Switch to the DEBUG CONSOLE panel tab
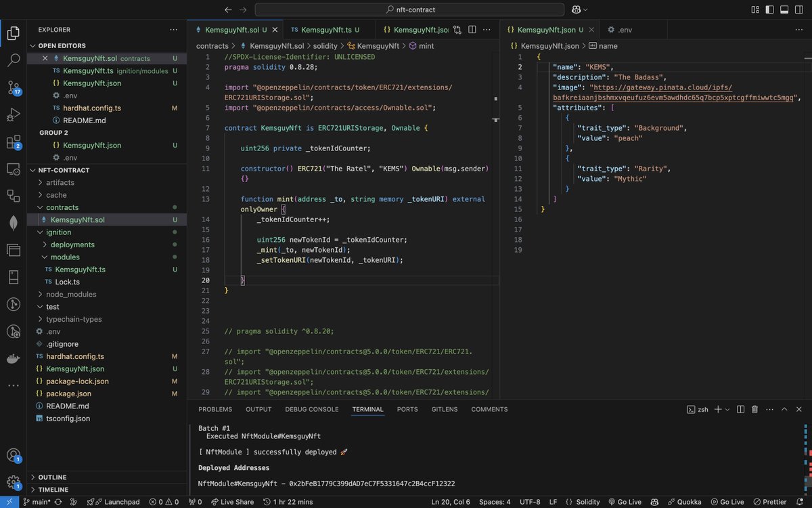Screen dimensions: 812x508 [312, 409]
